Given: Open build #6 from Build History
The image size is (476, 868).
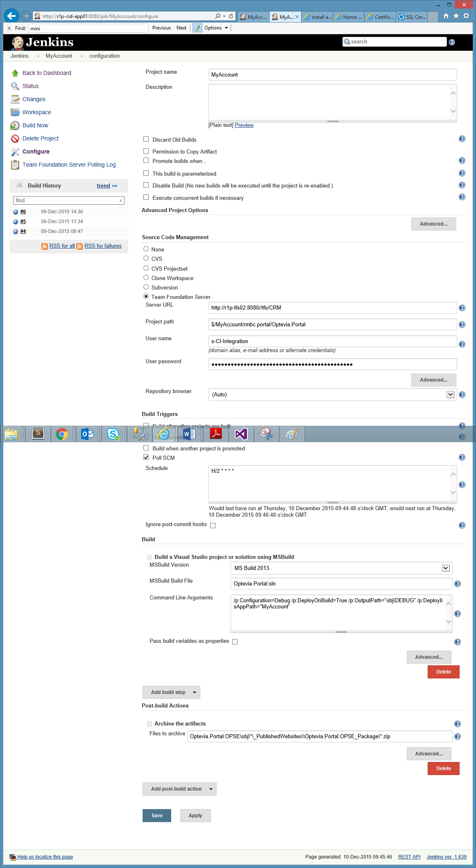Looking at the screenshot, I should pyautogui.click(x=23, y=212).
